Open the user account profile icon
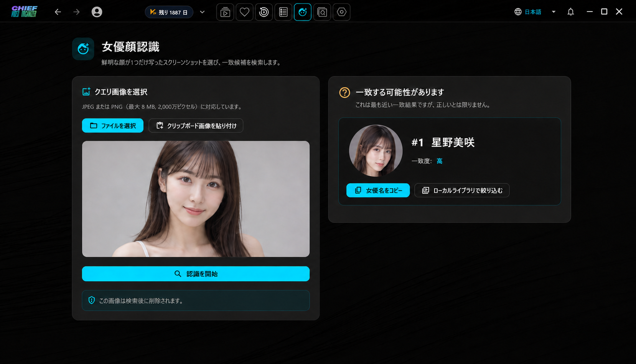The image size is (636, 364). (x=97, y=12)
